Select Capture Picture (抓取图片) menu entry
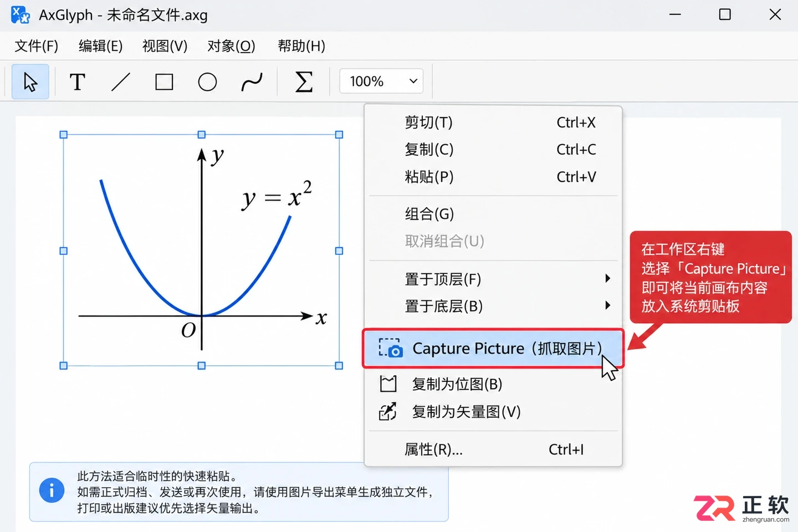798x532 pixels. pyautogui.click(x=493, y=348)
